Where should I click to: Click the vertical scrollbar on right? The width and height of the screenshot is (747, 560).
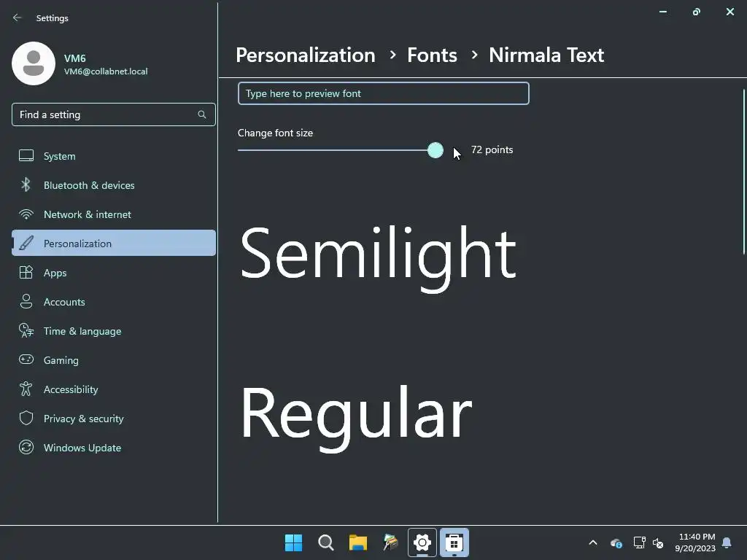[x=743, y=172]
